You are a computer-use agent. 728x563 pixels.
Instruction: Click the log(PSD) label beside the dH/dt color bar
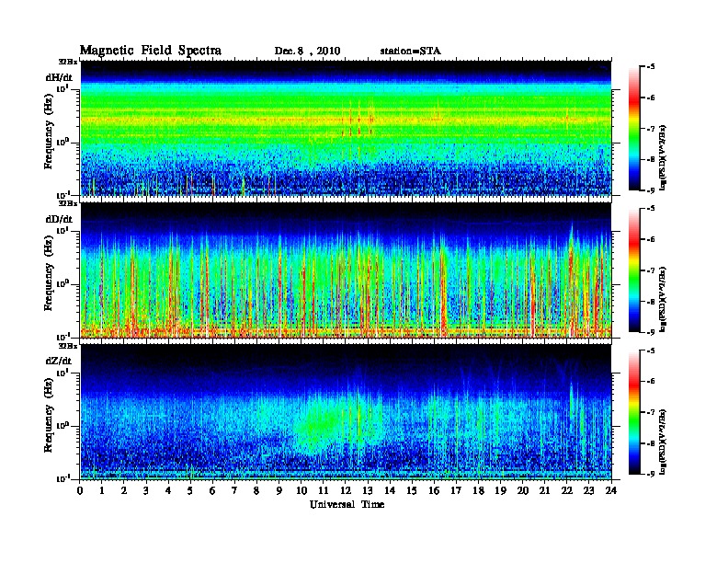tap(664, 157)
